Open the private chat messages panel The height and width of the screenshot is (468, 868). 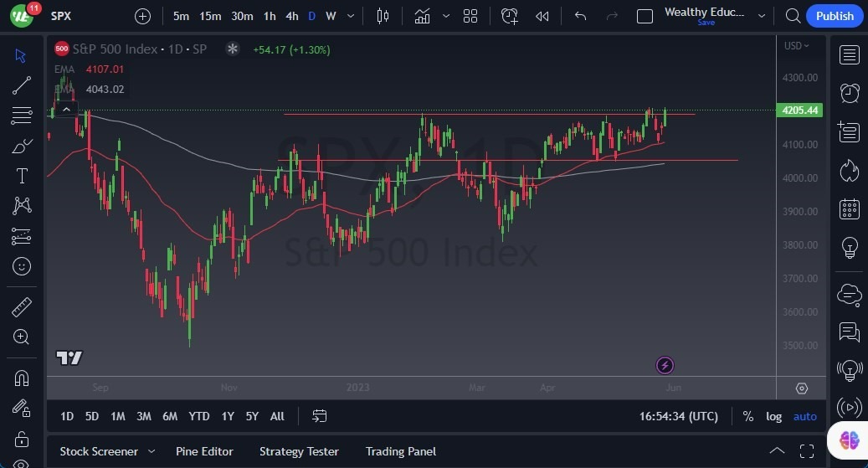click(x=850, y=332)
